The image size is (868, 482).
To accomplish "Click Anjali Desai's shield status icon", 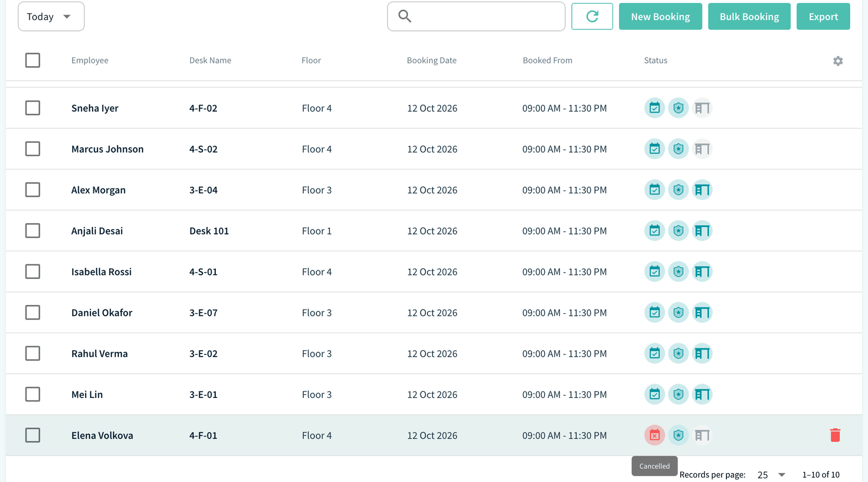I will point(679,231).
